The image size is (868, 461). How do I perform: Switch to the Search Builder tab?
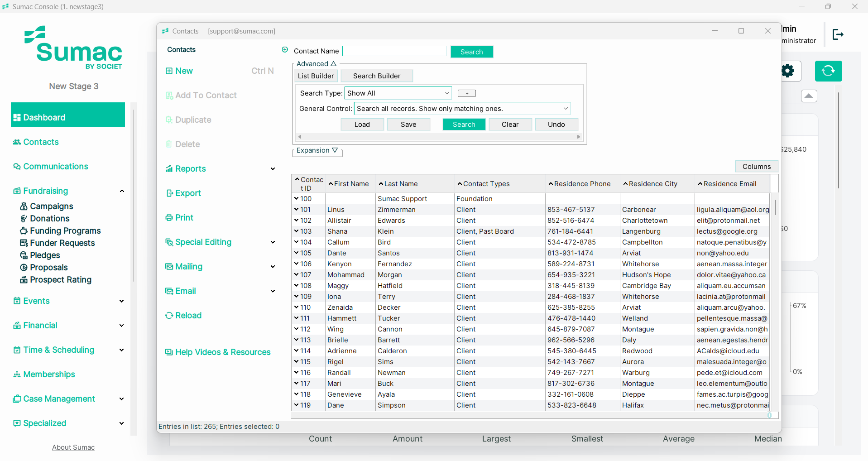pyautogui.click(x=377, y=76)
